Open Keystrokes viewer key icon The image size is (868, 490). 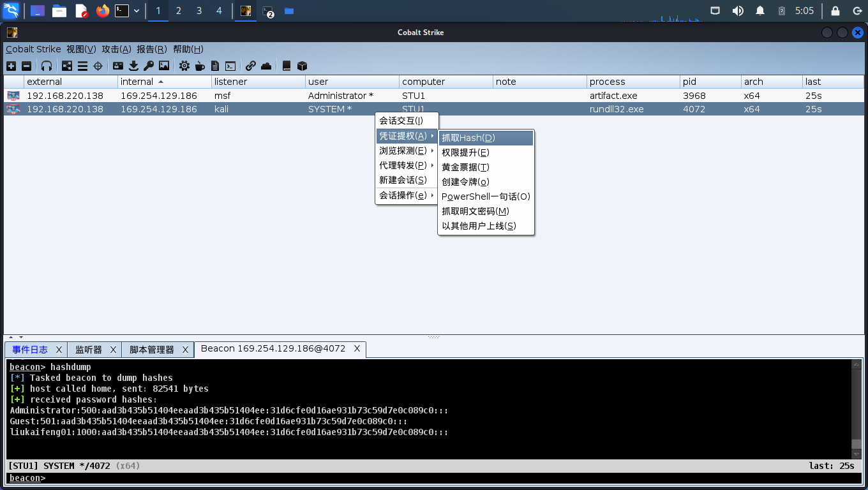pyautogui.click(x=149, y=66)
